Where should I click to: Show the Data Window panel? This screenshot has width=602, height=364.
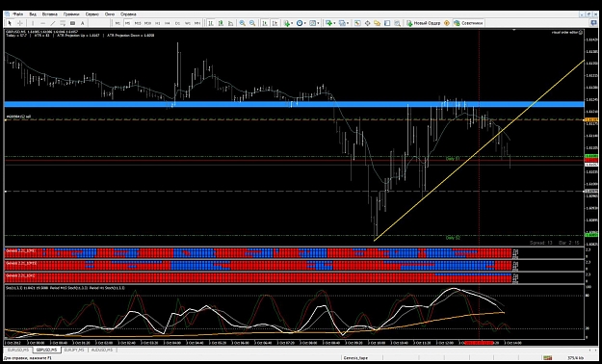367,23
